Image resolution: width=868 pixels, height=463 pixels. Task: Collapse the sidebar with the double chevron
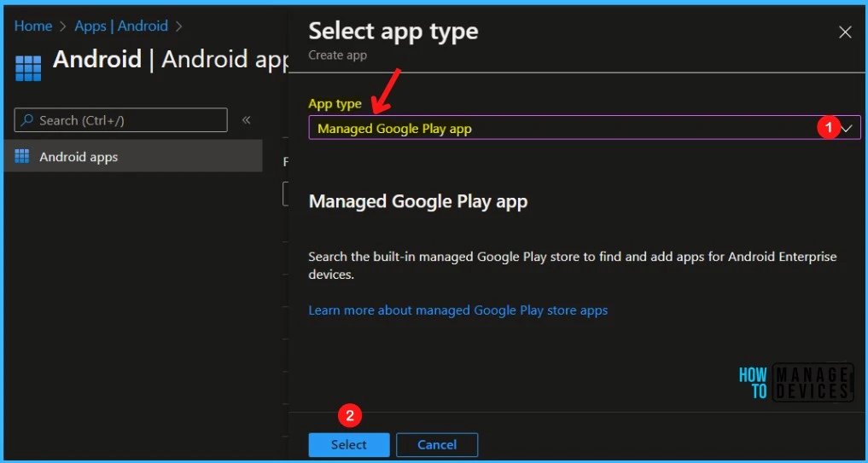pyautogui.click(x=247, y=120)
